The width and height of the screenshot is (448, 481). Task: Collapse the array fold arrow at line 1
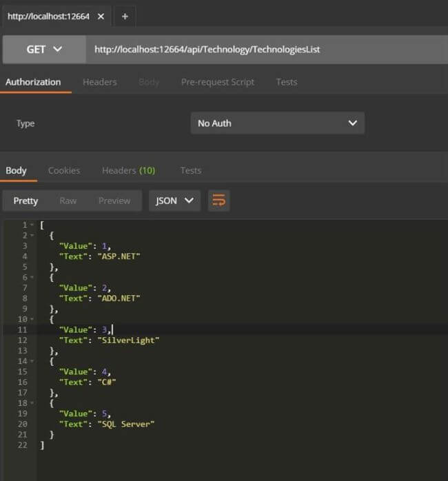coord(32,225)
